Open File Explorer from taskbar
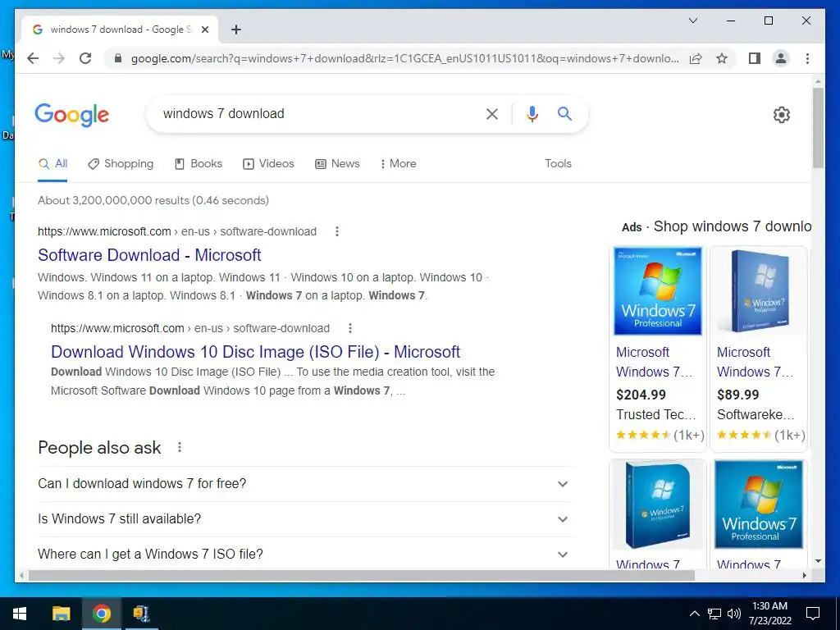Image resolution: width=840 pixels, height=630 pixels. coord(61,614)
